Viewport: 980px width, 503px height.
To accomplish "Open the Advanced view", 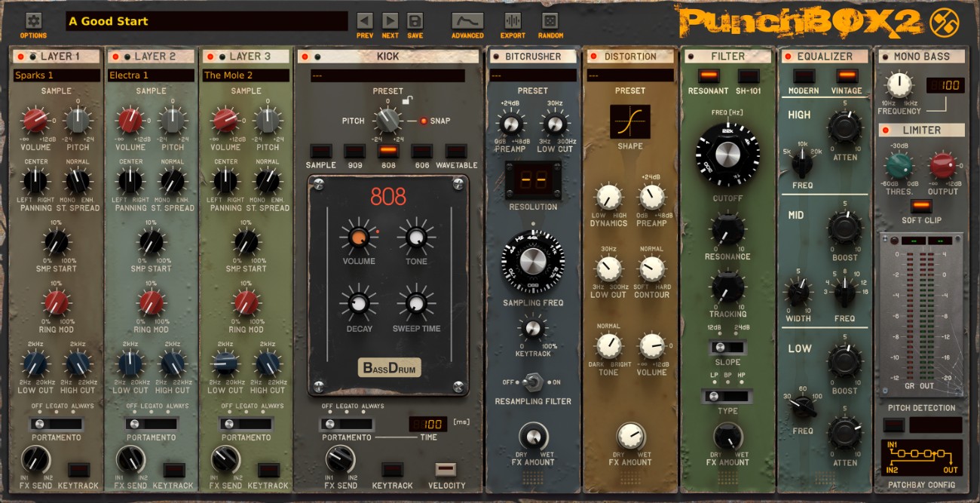I will 467,20.
